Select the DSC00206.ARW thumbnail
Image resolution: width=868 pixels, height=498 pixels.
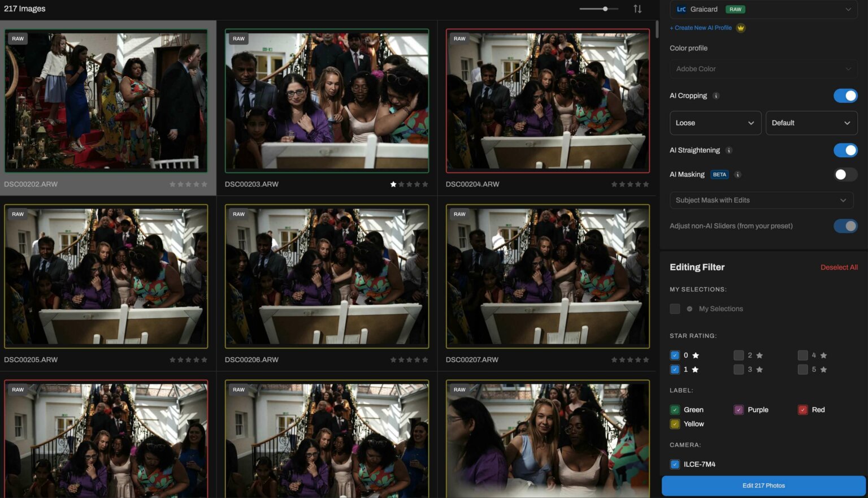[x=327, y=275]
